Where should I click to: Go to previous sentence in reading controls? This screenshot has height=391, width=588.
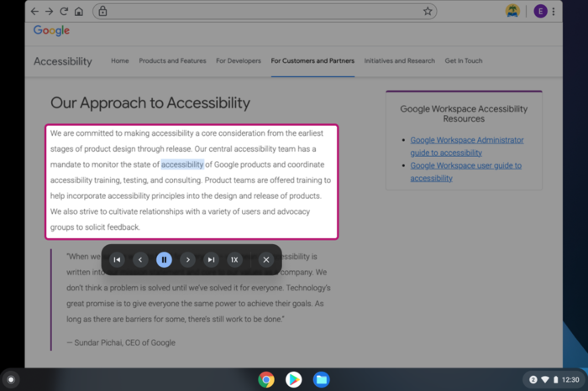pyautogui.click(x=140, y=260)
